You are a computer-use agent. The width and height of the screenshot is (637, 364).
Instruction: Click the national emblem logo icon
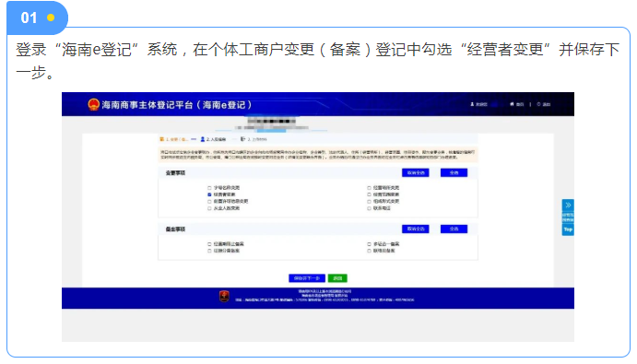(x=93, y=105)
